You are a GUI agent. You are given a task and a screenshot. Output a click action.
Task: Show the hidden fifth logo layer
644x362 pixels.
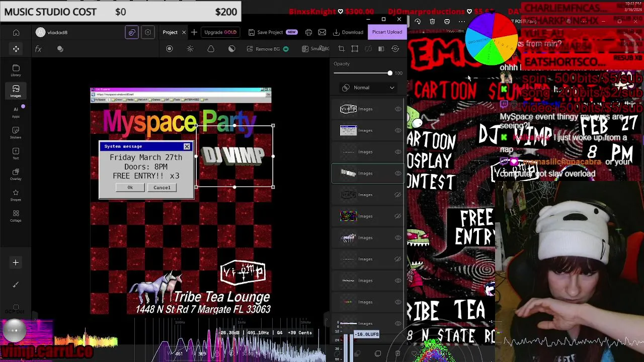397,195
